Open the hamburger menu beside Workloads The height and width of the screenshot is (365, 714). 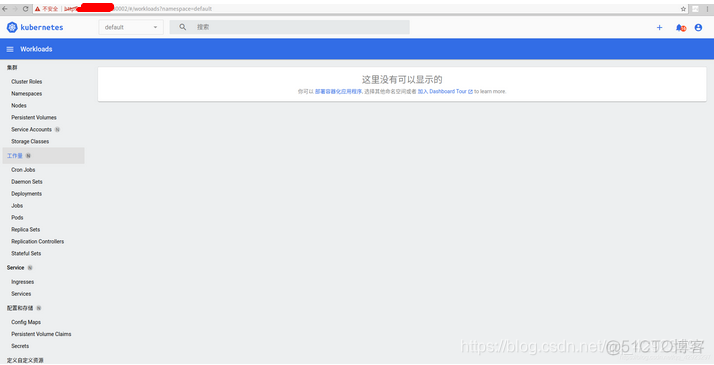pyautogui.click(x=10, y=49)
